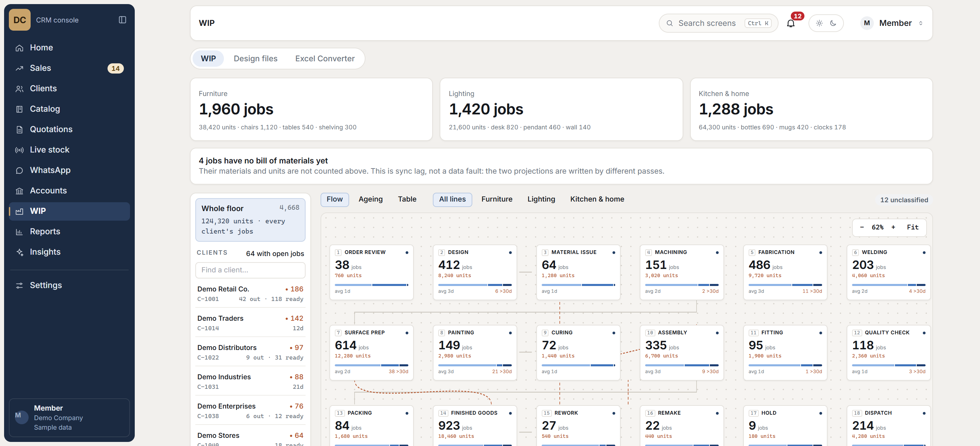Click Fit to fit the canvas
This screenshot has width=980, height=446.
click(x=912, y=227)
